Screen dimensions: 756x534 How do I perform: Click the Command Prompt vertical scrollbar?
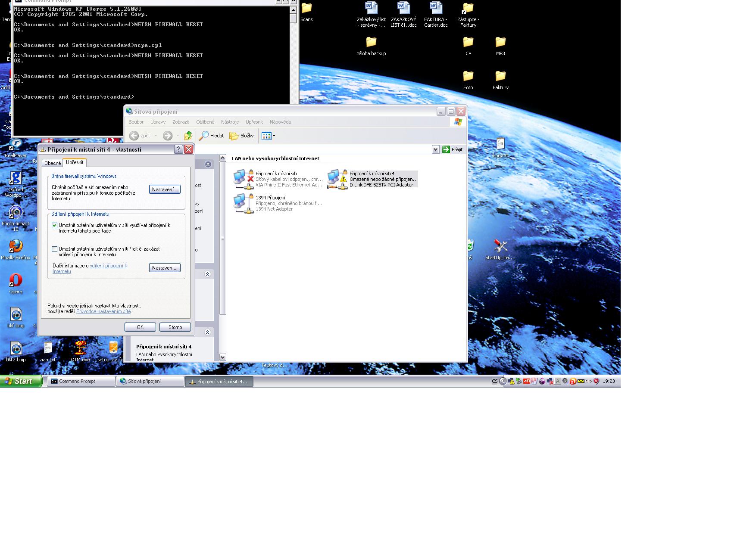293,56
